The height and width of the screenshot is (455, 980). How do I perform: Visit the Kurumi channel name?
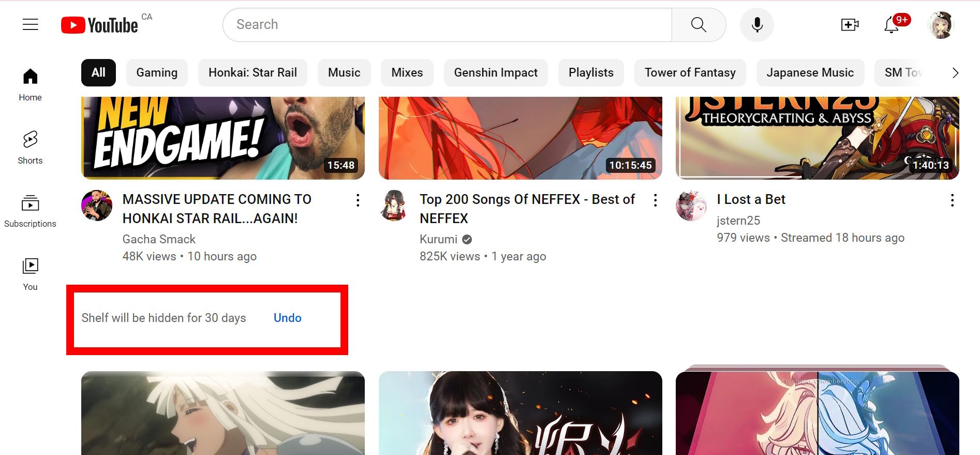click(438, 239)
